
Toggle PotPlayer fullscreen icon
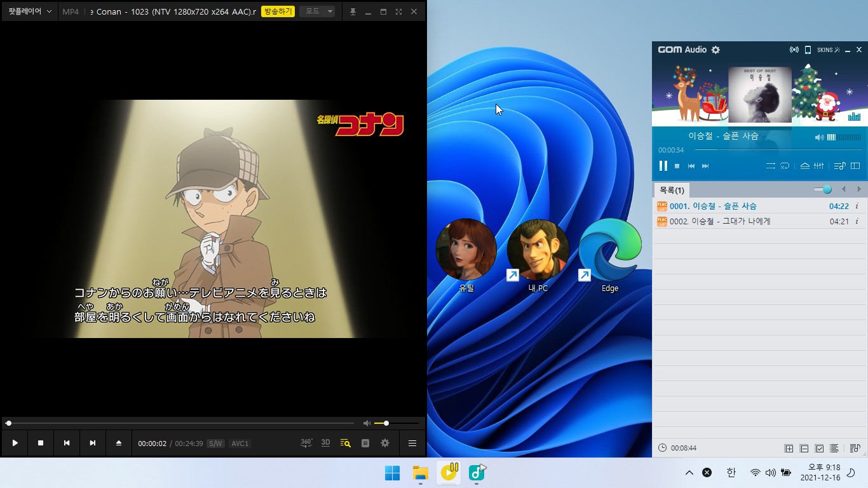(398, 12)
